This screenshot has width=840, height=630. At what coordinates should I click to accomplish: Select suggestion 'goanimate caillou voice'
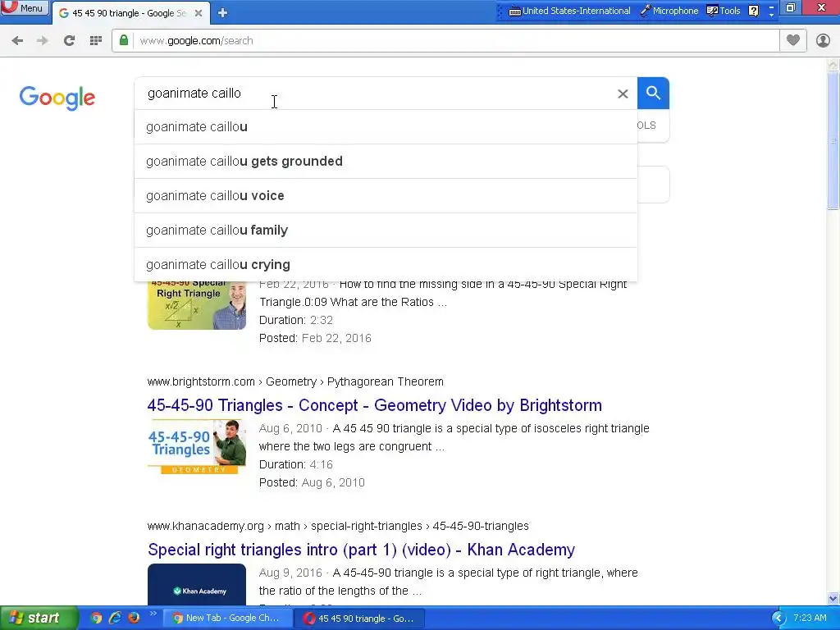386,195
